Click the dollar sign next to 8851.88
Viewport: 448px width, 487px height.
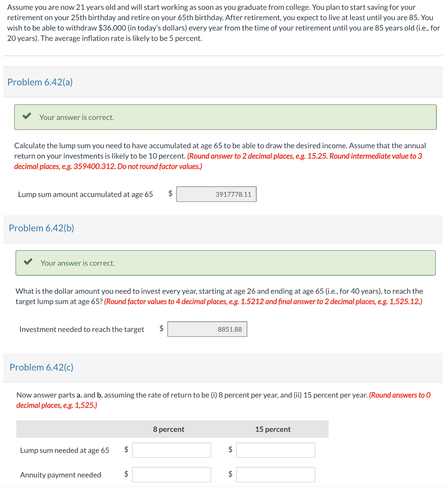[x=161, y=329]
